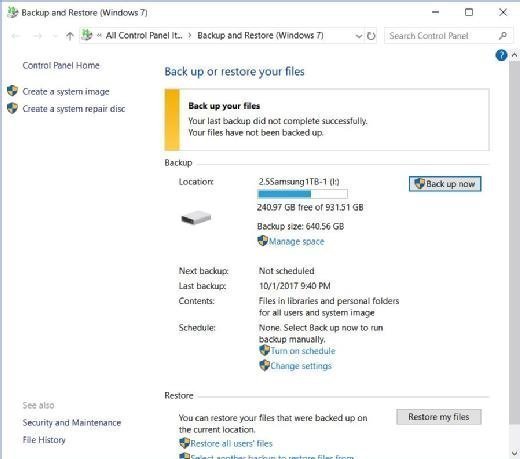520x459 pixels.
Task: Click the 'Back up or restore your files' heading
Action: (x=234, y=72)
